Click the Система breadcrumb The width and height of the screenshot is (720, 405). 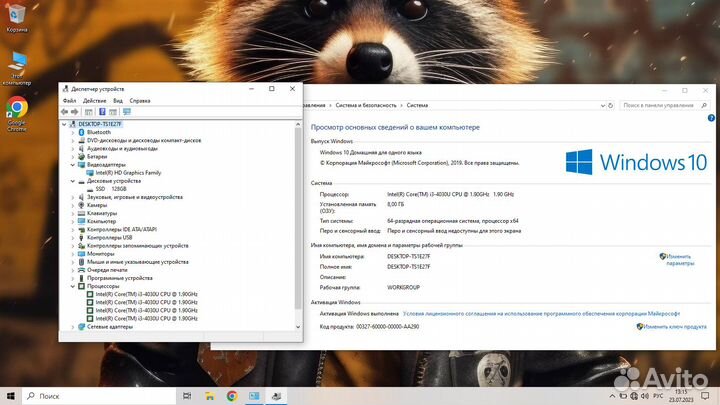(x=417, y=105)
